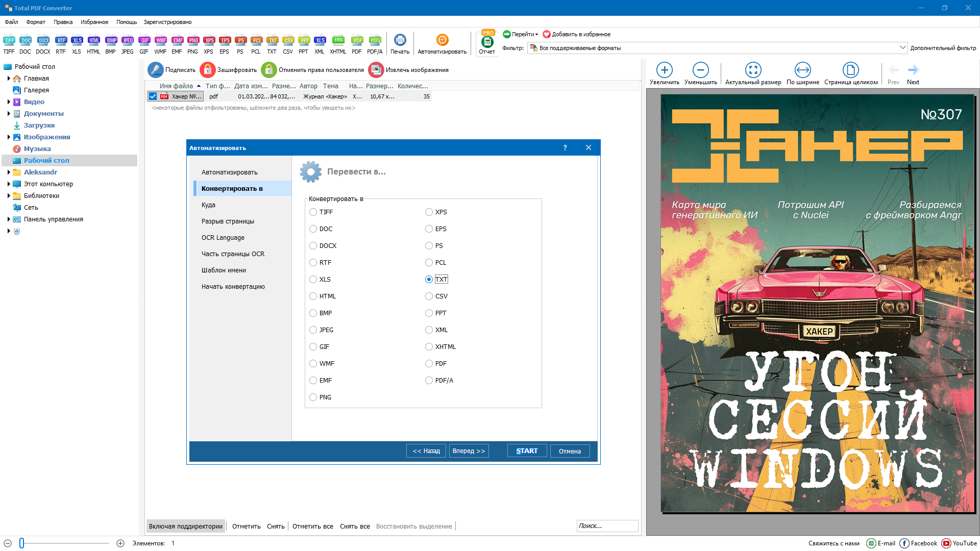The image size is (980, 551).
Task: Select the JPEG radio option
Action: point(313,330)
